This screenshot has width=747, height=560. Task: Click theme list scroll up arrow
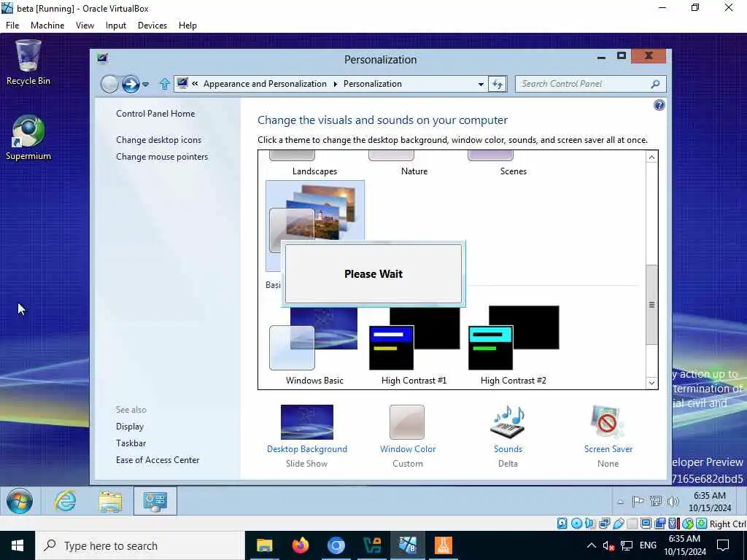(x=651, y=157)
